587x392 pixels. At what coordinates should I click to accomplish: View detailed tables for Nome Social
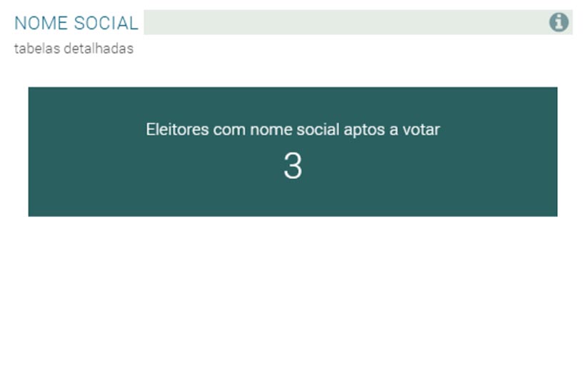[x=74, y=49]
